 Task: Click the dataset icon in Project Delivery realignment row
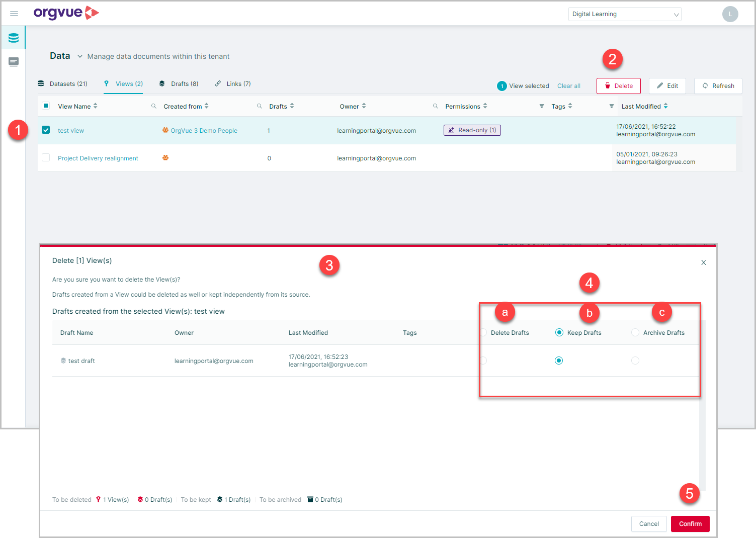pyautogui.click(x=165, y=158)
